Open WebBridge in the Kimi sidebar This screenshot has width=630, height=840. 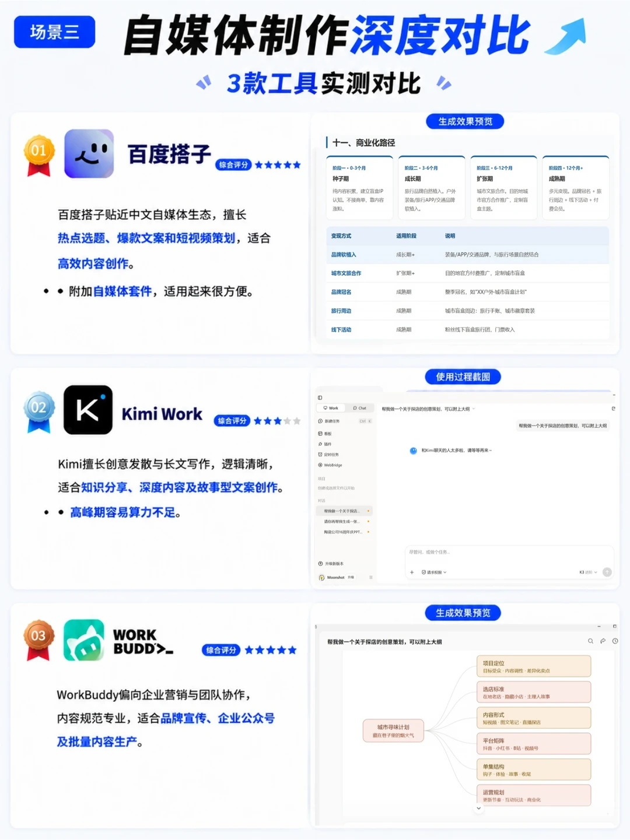coord(330,465)
